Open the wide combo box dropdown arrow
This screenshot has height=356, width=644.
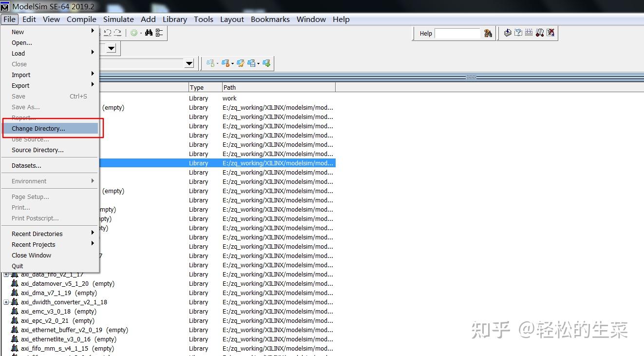point(189,63)
